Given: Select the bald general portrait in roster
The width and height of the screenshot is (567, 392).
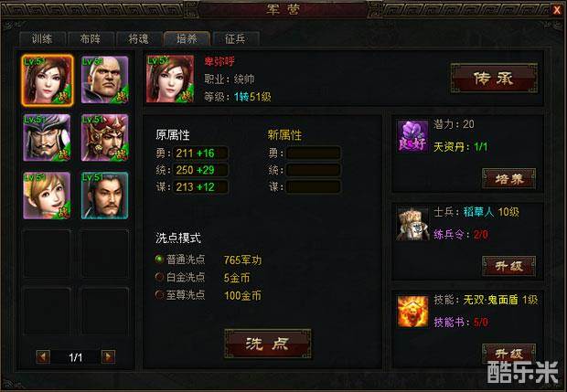Looking at the screenshot, I should point(104,79).
